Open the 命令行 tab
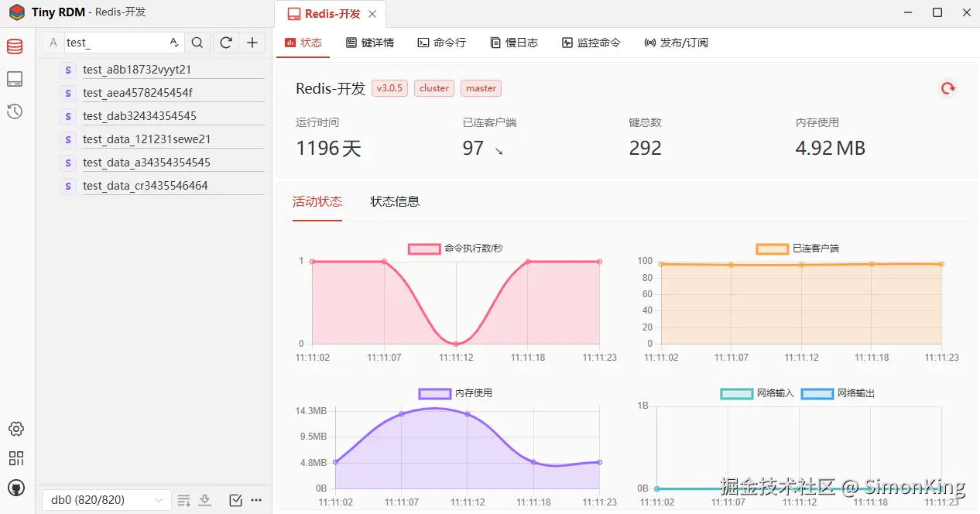The image size is (980, 514). tap(441, 43)
